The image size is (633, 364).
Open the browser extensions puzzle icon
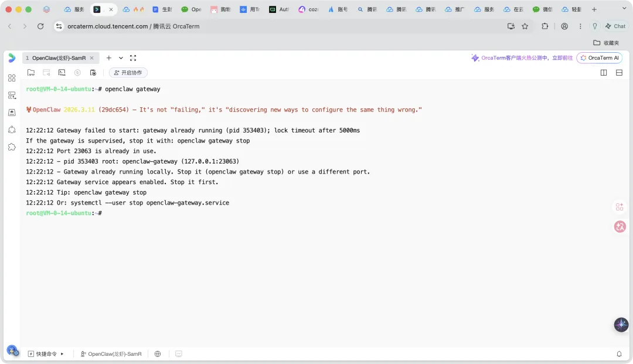[544, 26]
